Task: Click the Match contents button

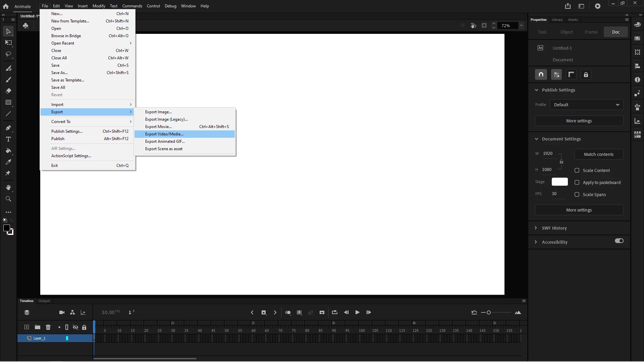Action: pos(598,154)
